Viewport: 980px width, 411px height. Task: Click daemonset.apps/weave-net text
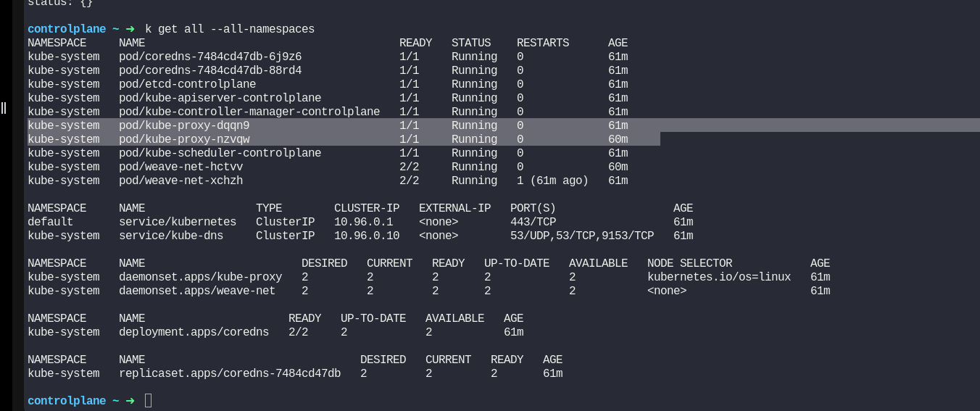197,291
